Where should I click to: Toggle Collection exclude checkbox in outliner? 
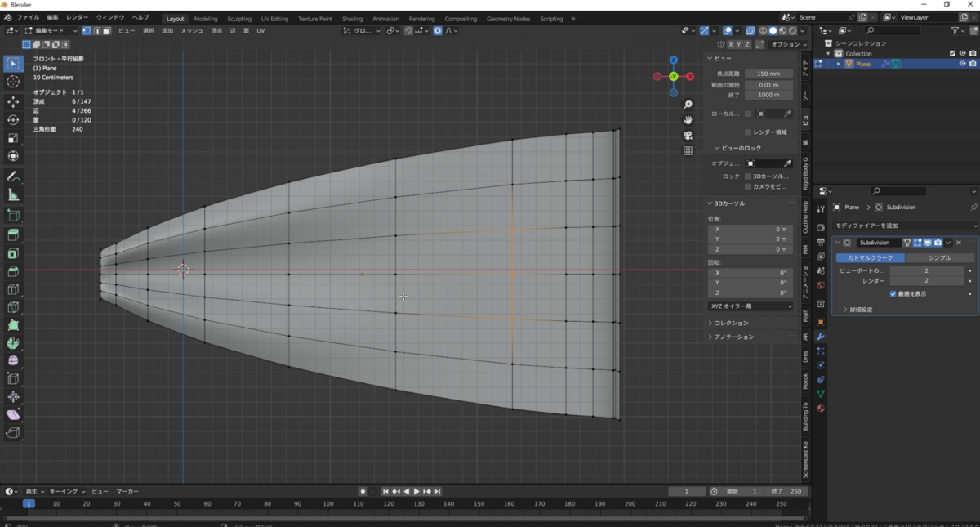952,54
